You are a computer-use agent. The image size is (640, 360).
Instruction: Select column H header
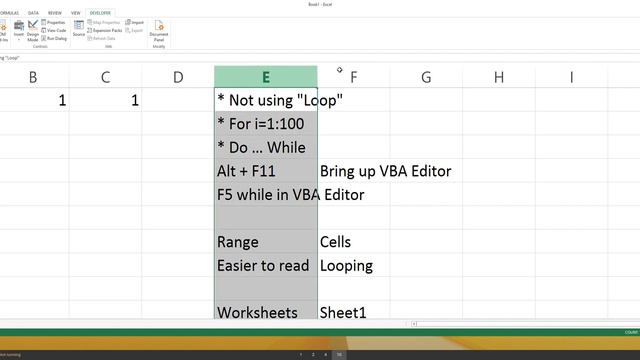pyautogui.click(x=499, y=77)
